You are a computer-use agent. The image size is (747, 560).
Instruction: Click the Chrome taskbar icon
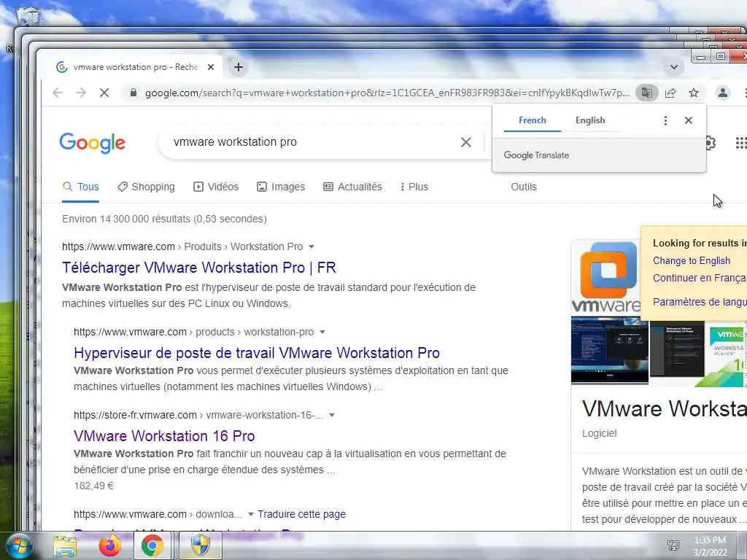coord(152,545)
